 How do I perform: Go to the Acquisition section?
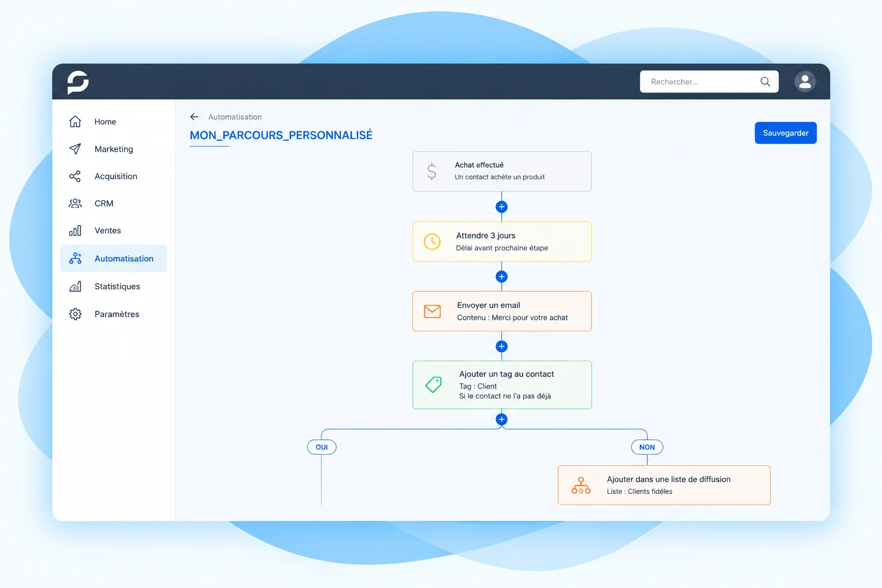pos(114,176)
